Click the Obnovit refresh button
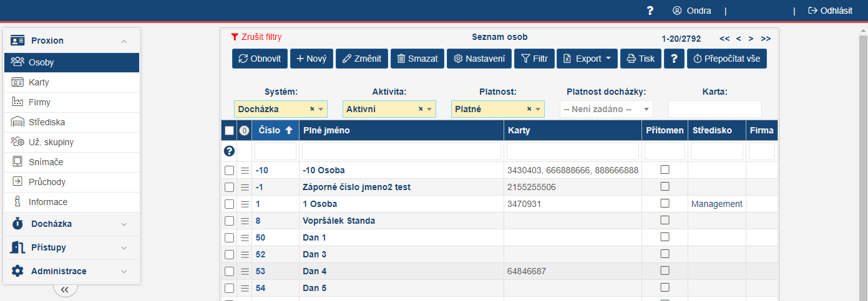This screenshot has height=301, width=868. click(x=260, y=59)
